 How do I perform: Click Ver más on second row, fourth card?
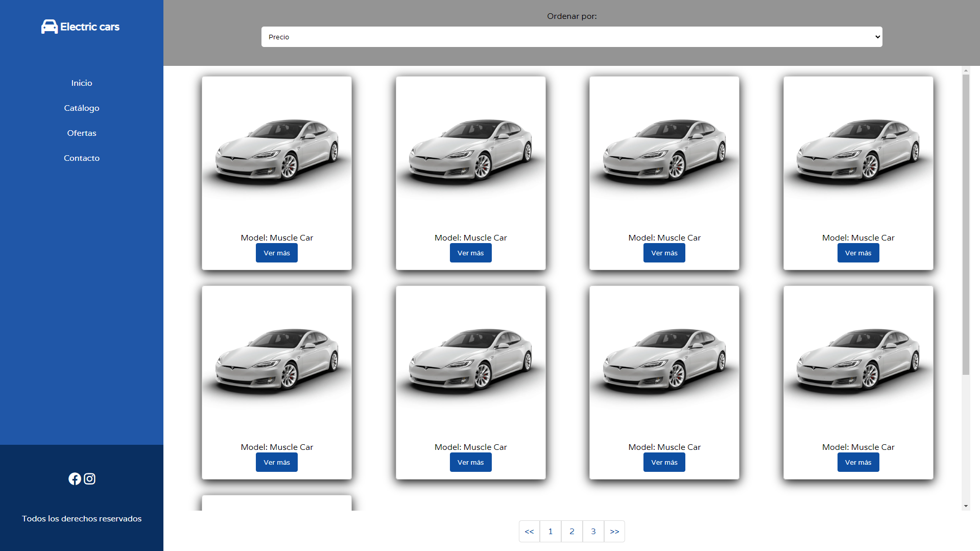[x=858, y=462]
